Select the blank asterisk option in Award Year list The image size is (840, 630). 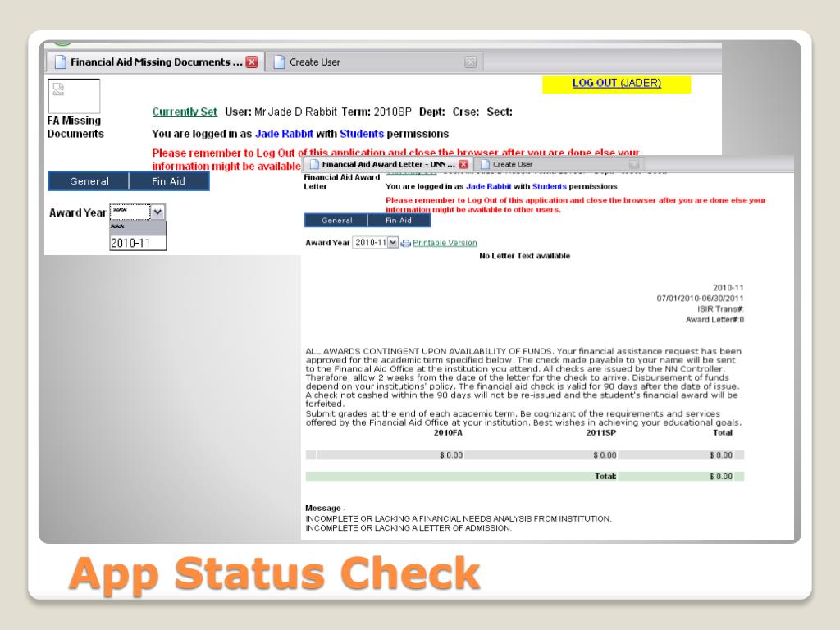[x=138, y=226]
